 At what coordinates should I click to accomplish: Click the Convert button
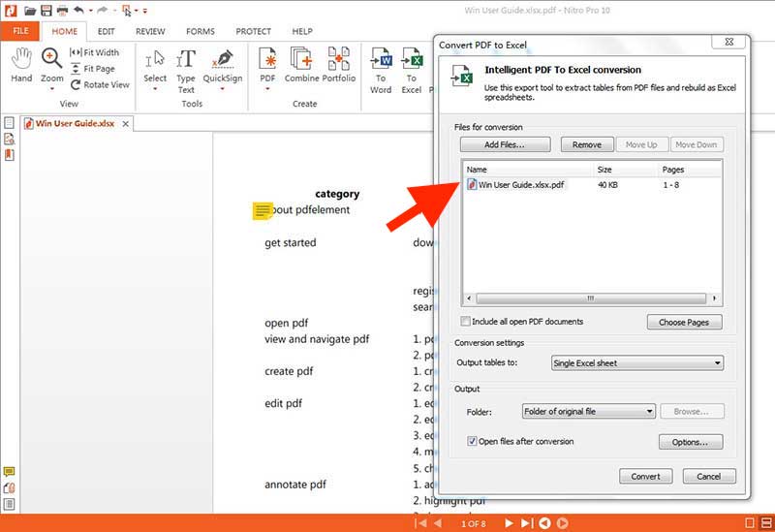pyautogui.click(x=645, y=476)
